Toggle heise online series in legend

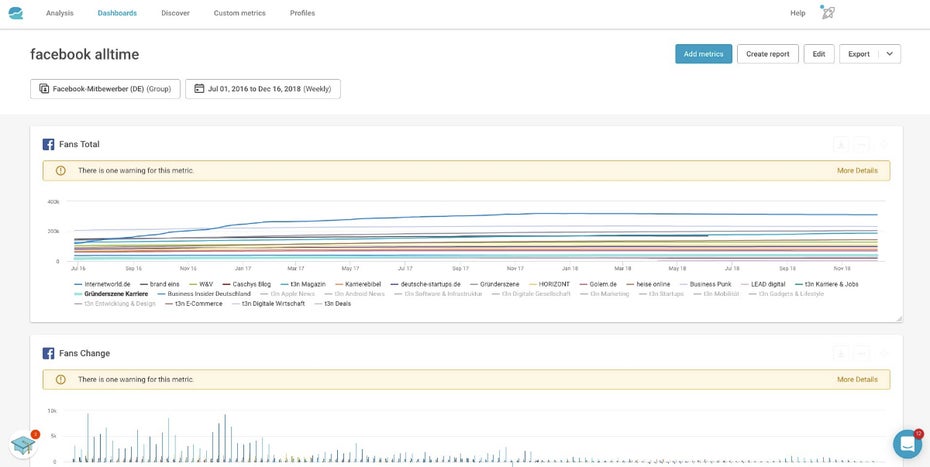[648, 284]
